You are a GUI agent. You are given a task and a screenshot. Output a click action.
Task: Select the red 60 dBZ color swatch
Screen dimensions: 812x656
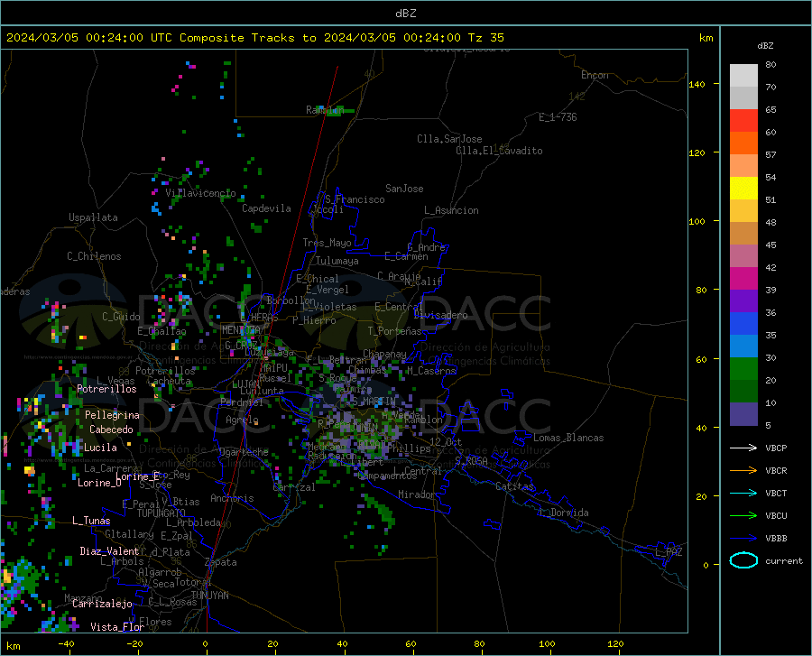[x=743, y=121]
